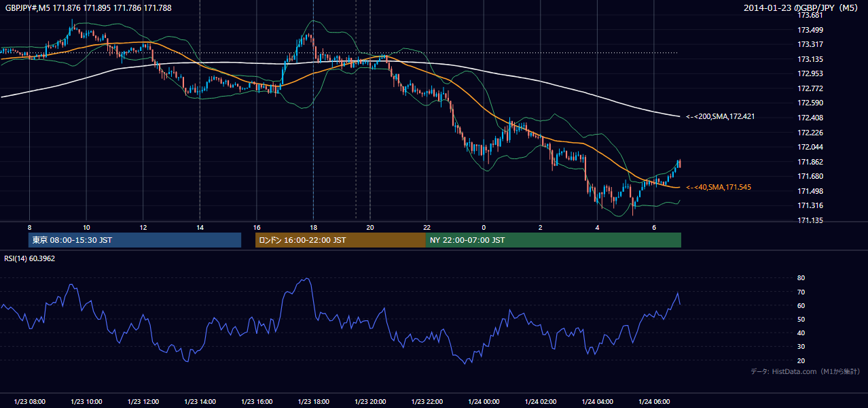The height and width of the screenshot is (408, 868).
Task: Click hour 0 under the price chart
Action: coord(484,226)
